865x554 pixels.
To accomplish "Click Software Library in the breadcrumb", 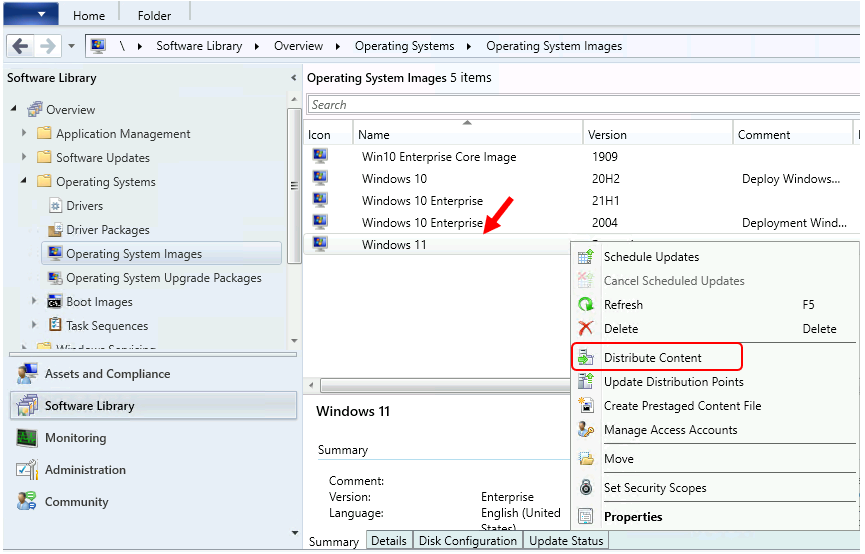I will [199, 46].
